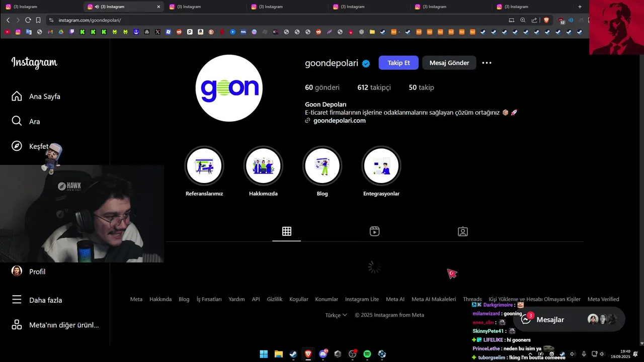
Task: Select the Reels tab
Action: click(x=374, y=231)
